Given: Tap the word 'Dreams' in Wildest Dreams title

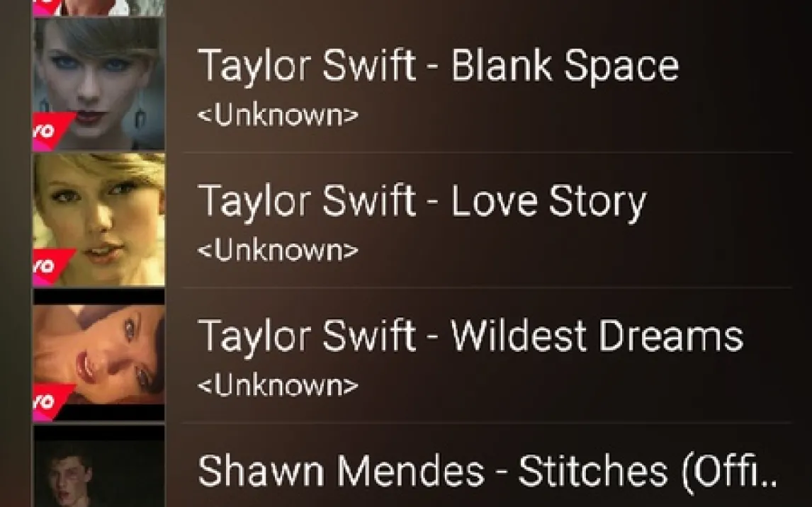Looking at the screenshot, I should pos(670,335).
